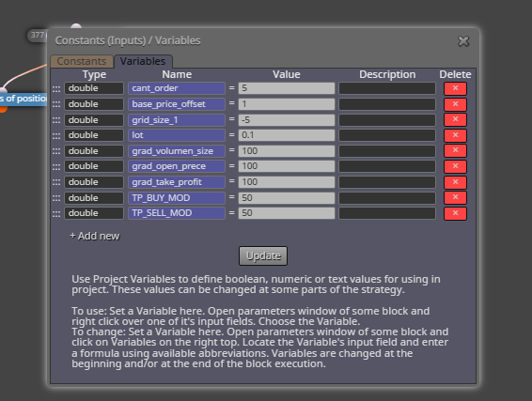Viewport: 532px width, 401px height.
Task: Edit the grid_size_1 name field
Action: coord(177,119)
